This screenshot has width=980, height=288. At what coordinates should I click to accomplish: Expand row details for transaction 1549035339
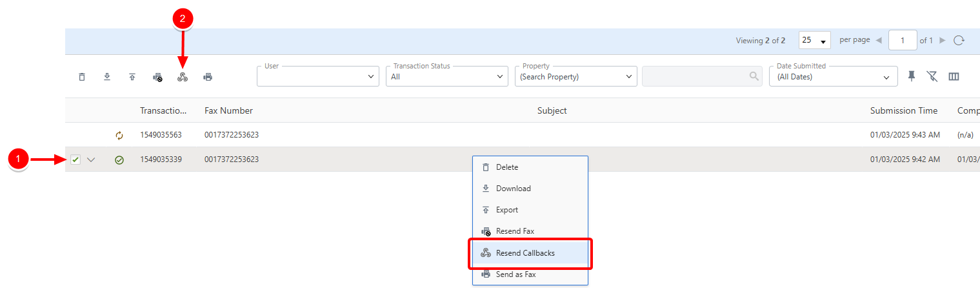pos(91,159)
